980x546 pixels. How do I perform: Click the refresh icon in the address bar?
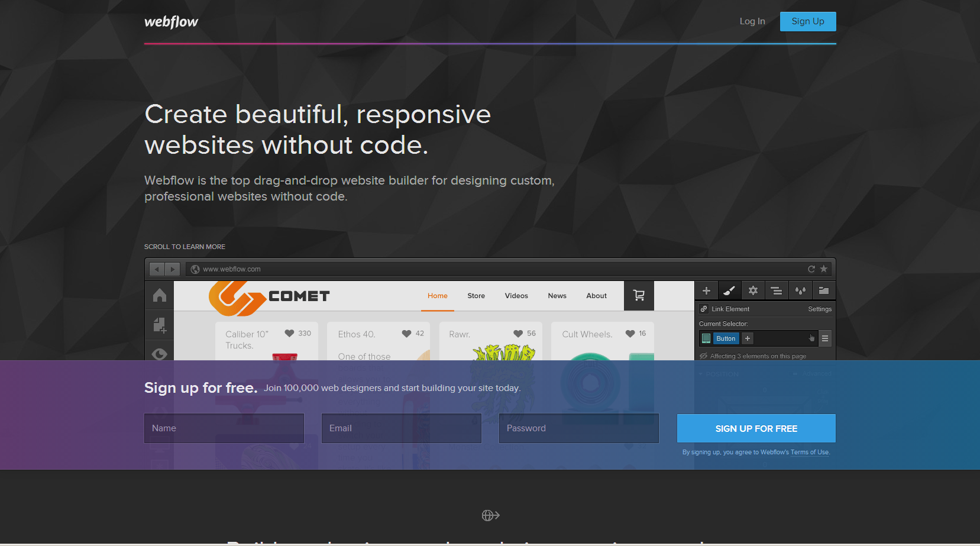(x=811, y=269)
